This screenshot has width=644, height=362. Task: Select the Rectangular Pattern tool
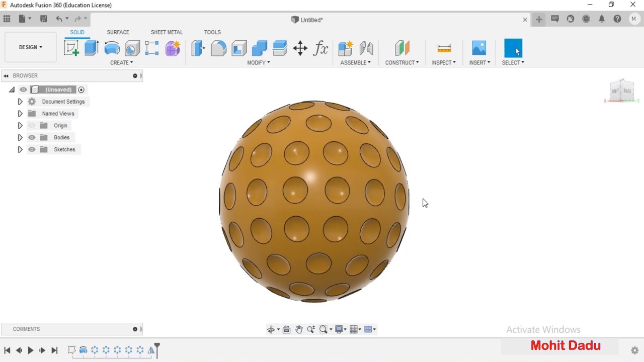pos(151,48)
